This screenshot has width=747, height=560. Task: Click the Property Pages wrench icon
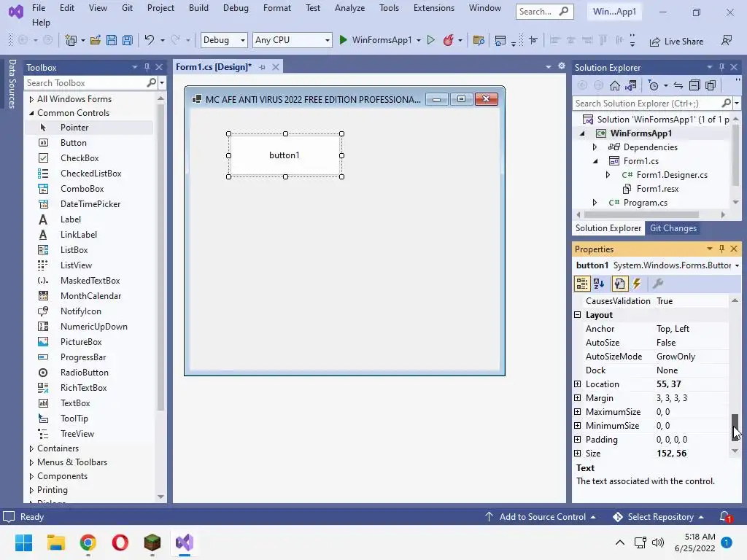pyautogui.click(x=658, y=284)
